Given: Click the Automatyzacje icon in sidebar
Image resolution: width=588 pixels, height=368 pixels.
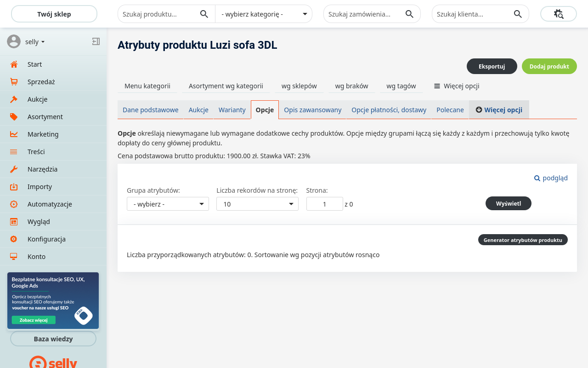Looking at the screenshot, I should click(14, 204).
